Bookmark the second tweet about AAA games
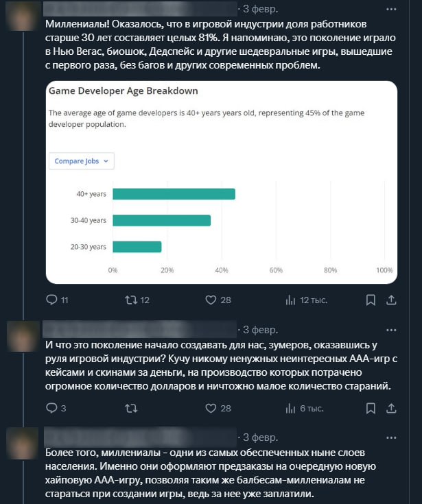The width and height of the screenshot is (422, 504). coord(371,408)
